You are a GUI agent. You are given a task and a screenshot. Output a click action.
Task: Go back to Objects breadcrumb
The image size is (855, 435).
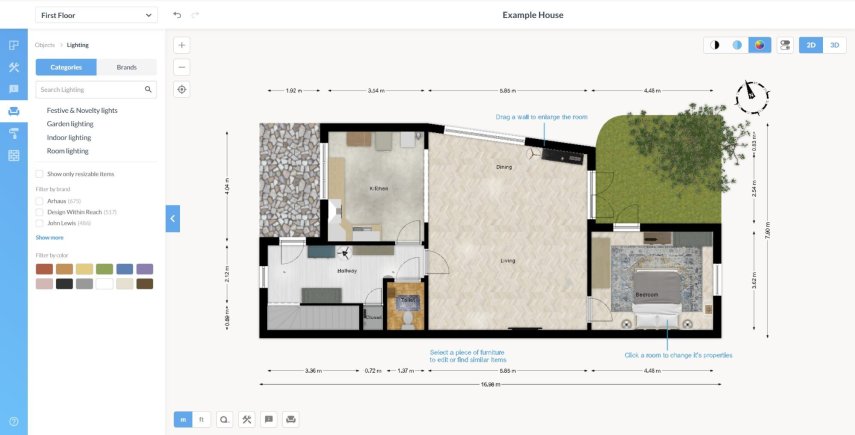click(45, 45)
